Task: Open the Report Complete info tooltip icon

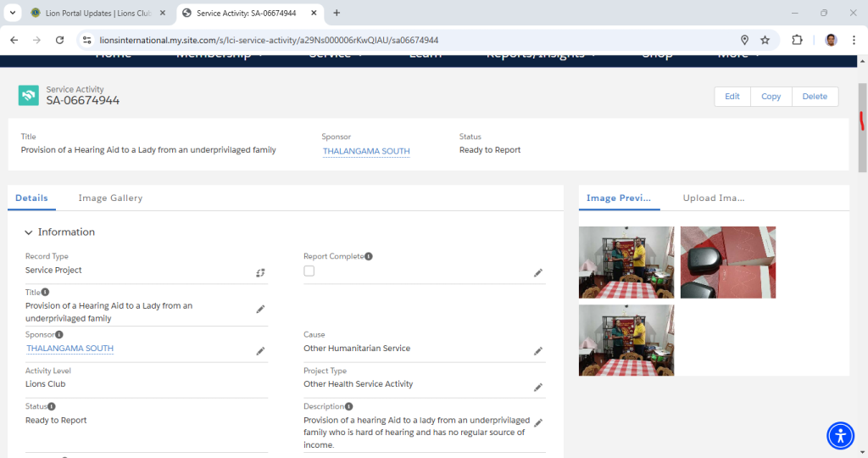Action: coord(369,256)
